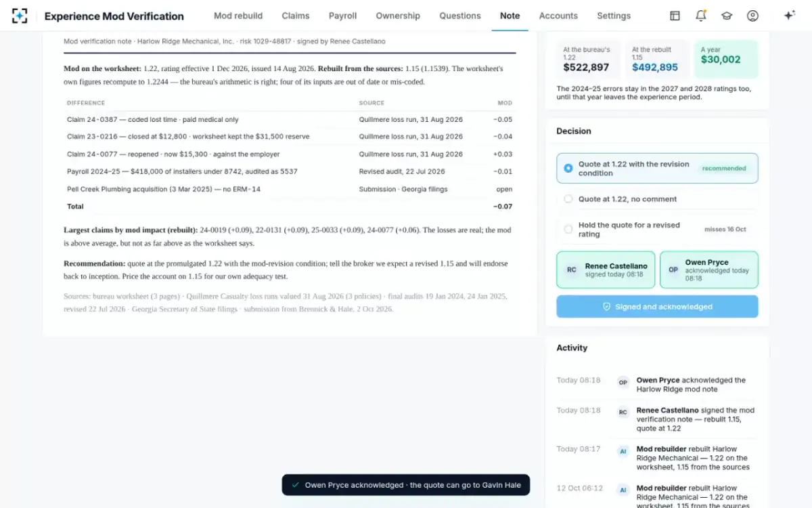The height and width of the screenshot is (508, 812).
Task: Click Renee Castellano signed activity entry
Action: pos(657,419)
